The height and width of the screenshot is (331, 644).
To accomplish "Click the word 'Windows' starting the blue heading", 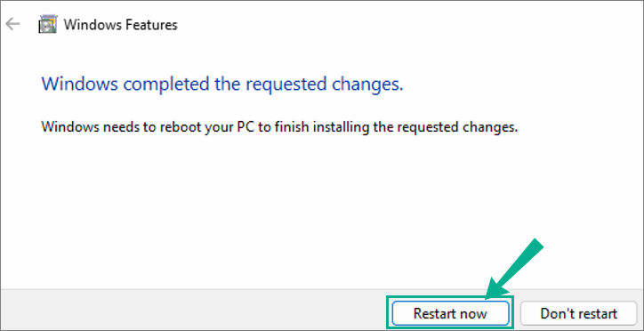I will pyautogui.click(x=80, y=84).
